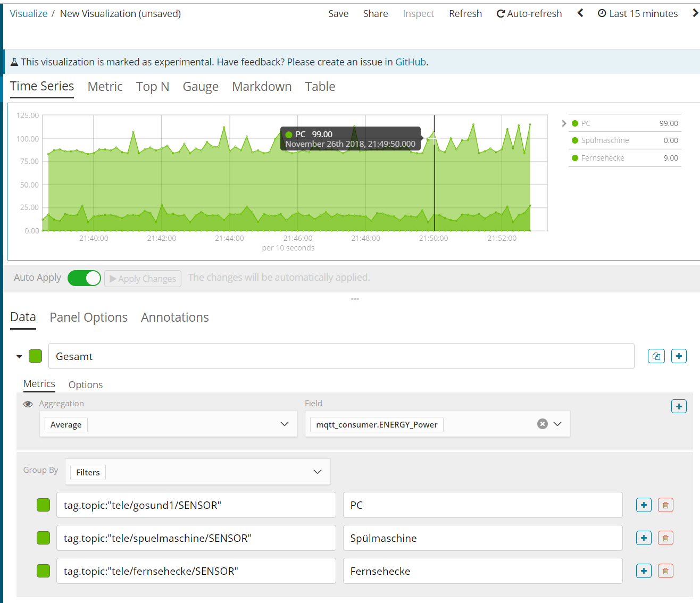Screen dimensions: 700x603
Task: Step the time range backward
Action: tap(580, 13)
